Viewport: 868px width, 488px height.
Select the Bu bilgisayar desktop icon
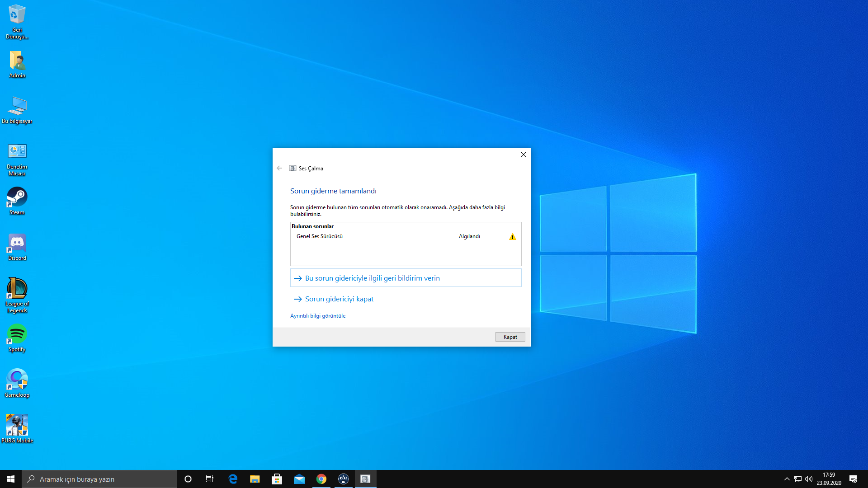click(x=17, y=110)
